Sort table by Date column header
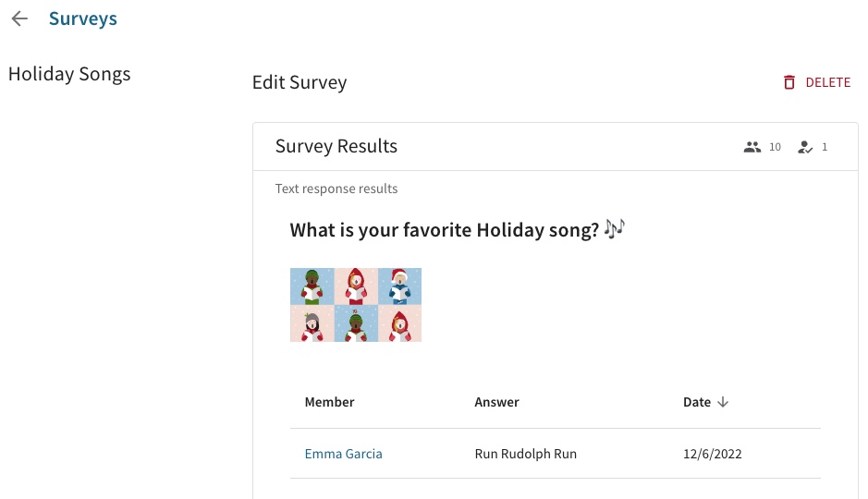The image size is (868, 499). coord(696,402)
